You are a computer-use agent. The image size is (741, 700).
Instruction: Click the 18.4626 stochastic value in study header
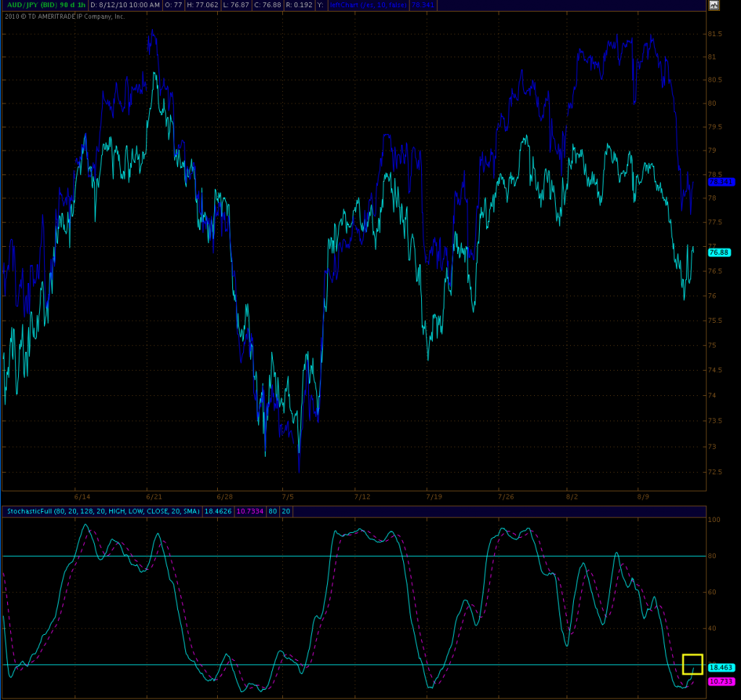[218, 511]
